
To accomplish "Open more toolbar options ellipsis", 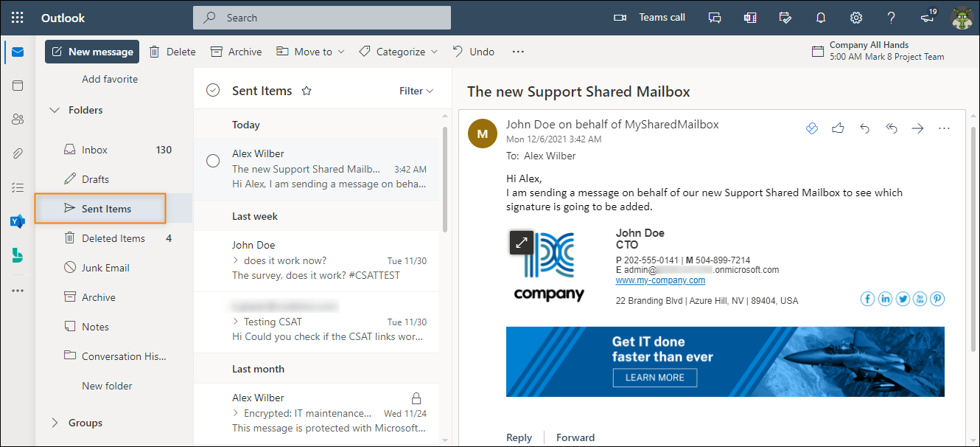I will [x=518, y=52].
